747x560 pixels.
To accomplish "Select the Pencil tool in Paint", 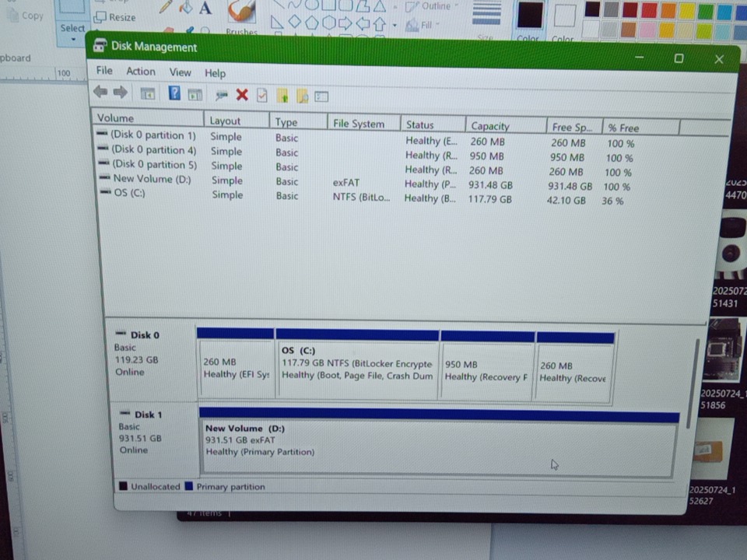I will [166, 7].
